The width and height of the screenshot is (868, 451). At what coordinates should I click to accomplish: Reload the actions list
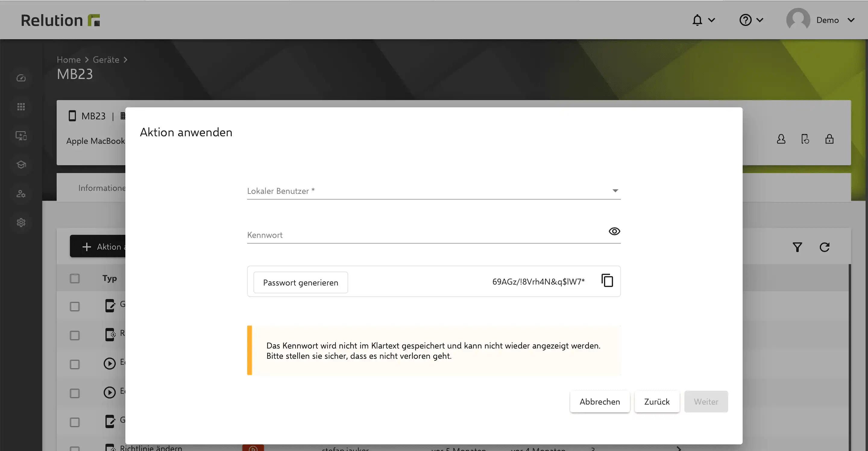pyautogui.click(x=825, y=247)
